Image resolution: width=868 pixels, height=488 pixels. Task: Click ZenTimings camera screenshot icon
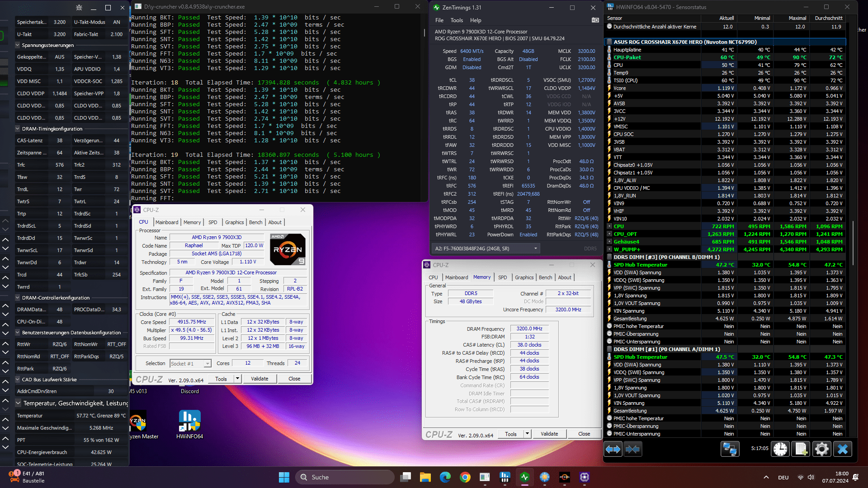tap(595, 20)
